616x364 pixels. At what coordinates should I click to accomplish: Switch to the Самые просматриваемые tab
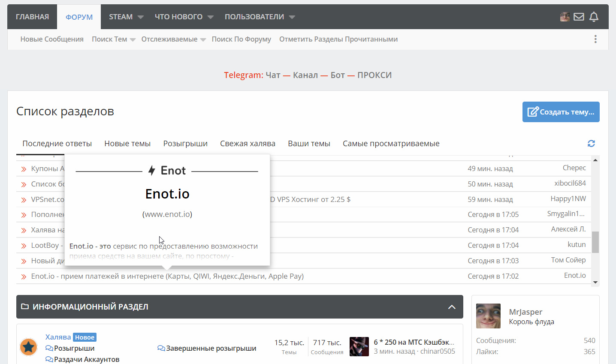click(391, 144)
